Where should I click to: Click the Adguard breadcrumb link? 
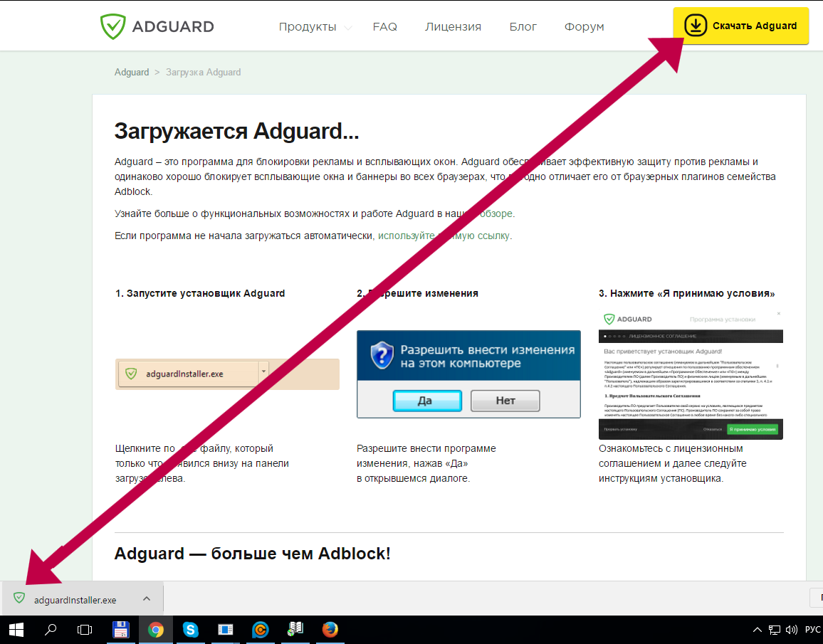[x=132, y=72]
